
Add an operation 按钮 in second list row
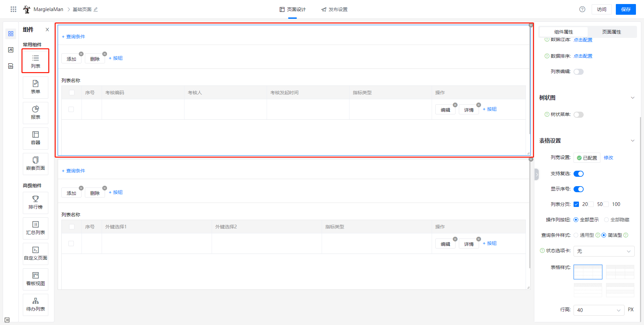point(490,243)
